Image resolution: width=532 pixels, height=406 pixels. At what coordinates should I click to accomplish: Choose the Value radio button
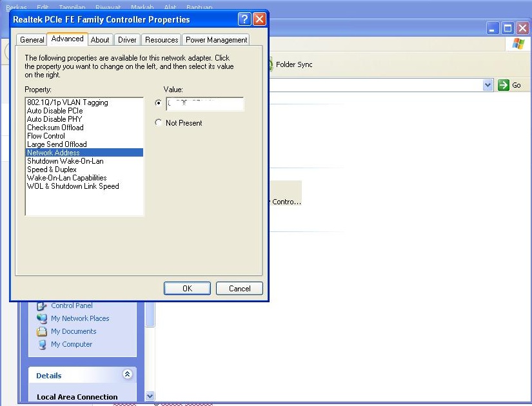point(158,102)
